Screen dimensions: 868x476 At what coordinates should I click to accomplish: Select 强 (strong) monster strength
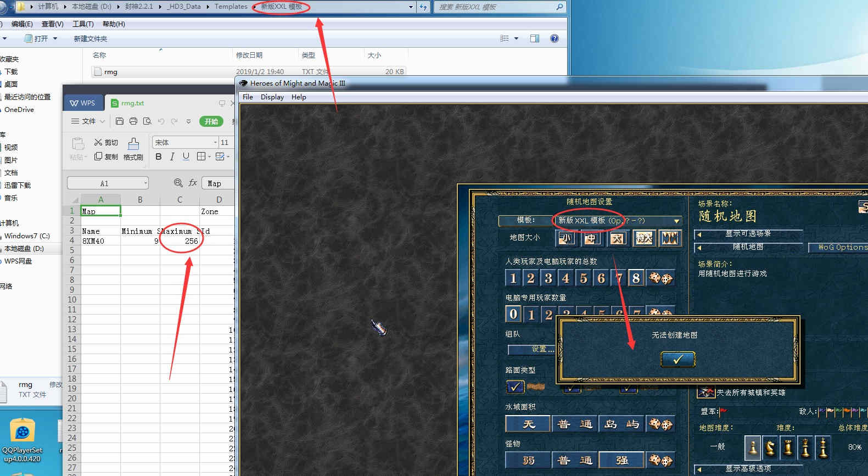click(621, 460)
